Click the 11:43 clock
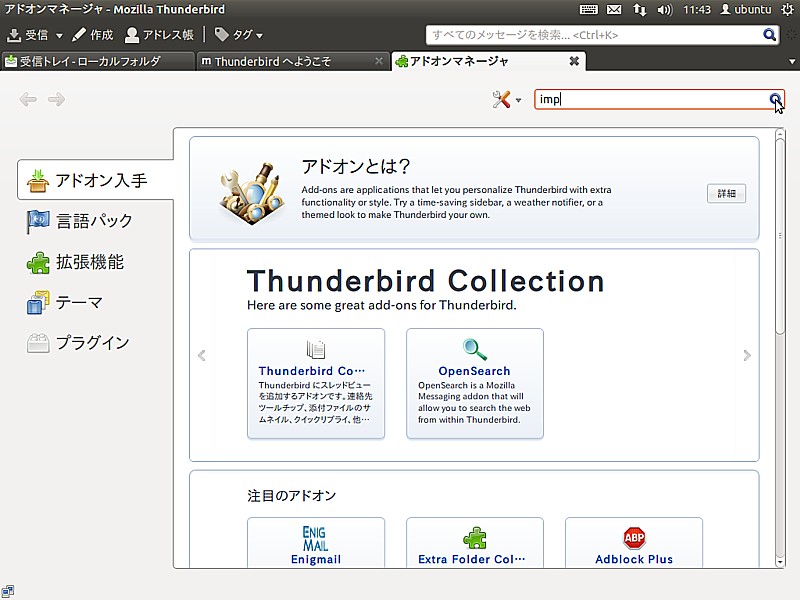 [x=696, y=9]
